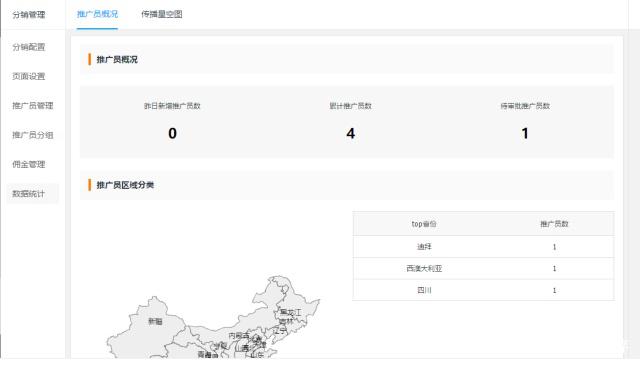This screenshot has width=640, height=365.
Task: Click the 昨日新增推广员数 value 0
Action: point(172,134)
